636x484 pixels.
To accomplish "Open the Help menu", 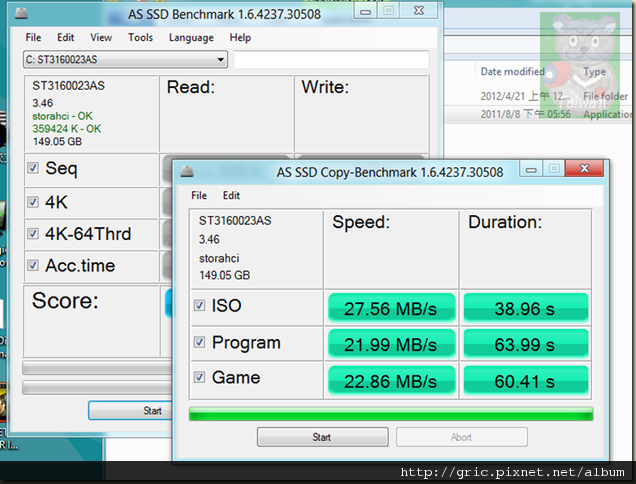I will [x=240, y=38].
